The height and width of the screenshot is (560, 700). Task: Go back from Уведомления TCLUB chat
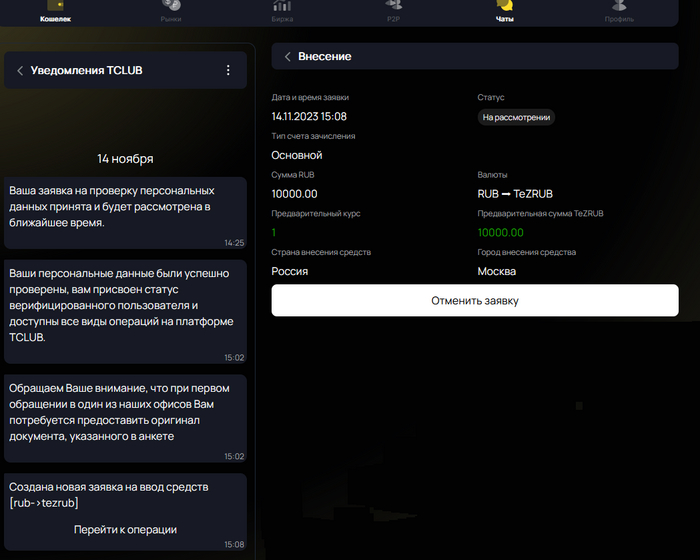[20, 71]
